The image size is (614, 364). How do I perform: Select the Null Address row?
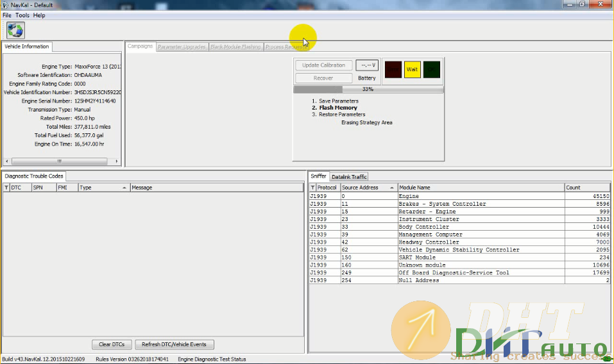click(460, 280)
